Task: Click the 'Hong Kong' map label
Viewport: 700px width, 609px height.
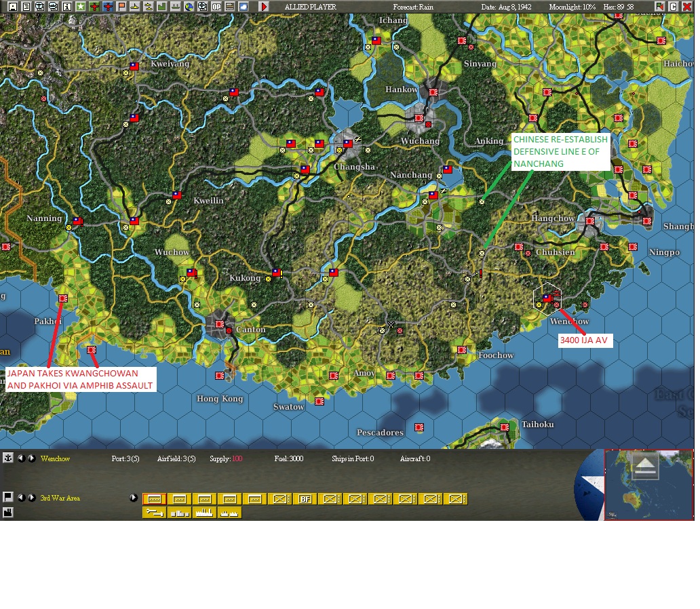Action: click(220, 399)
